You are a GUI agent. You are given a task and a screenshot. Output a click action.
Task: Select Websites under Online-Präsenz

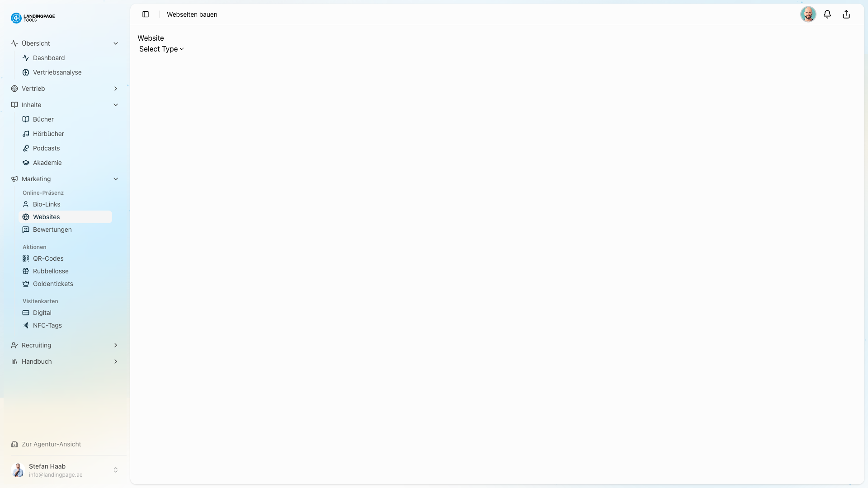click(x=47, y=217)
